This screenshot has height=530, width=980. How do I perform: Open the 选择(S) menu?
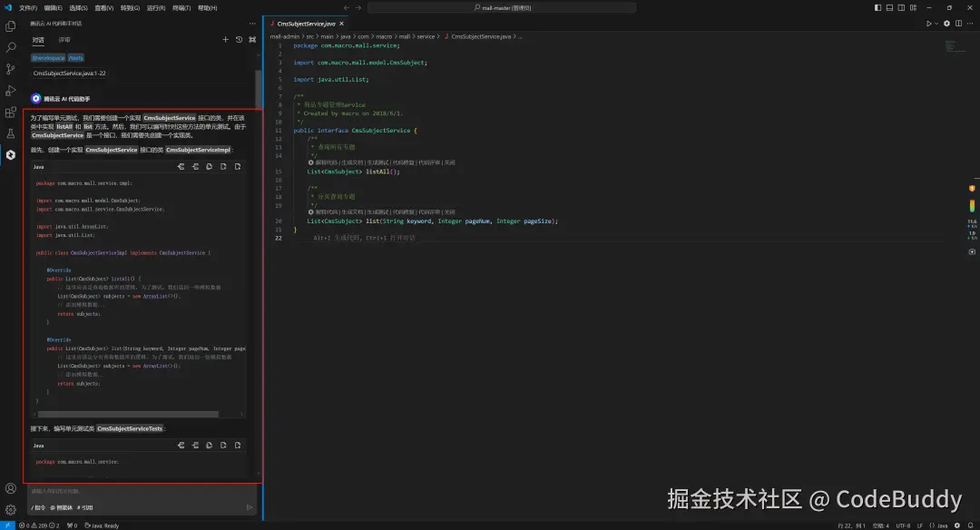point(79,8)
